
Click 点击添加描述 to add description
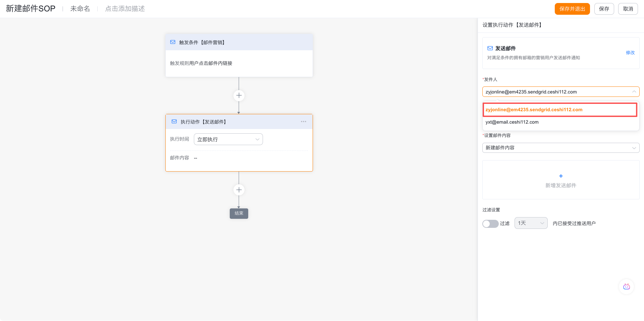click(125, 9)
